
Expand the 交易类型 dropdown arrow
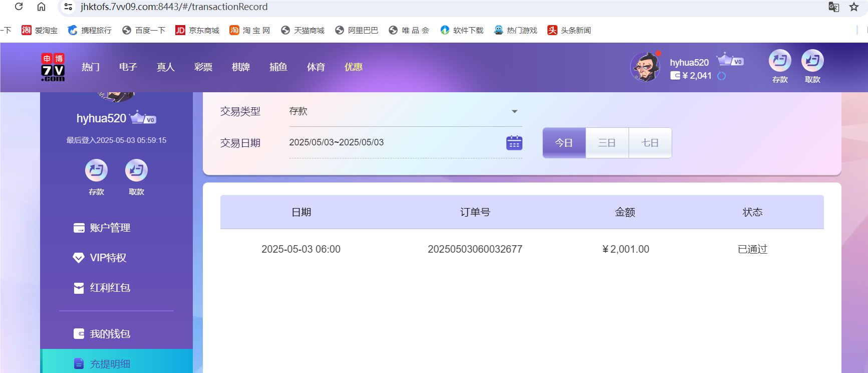point(514,111)
